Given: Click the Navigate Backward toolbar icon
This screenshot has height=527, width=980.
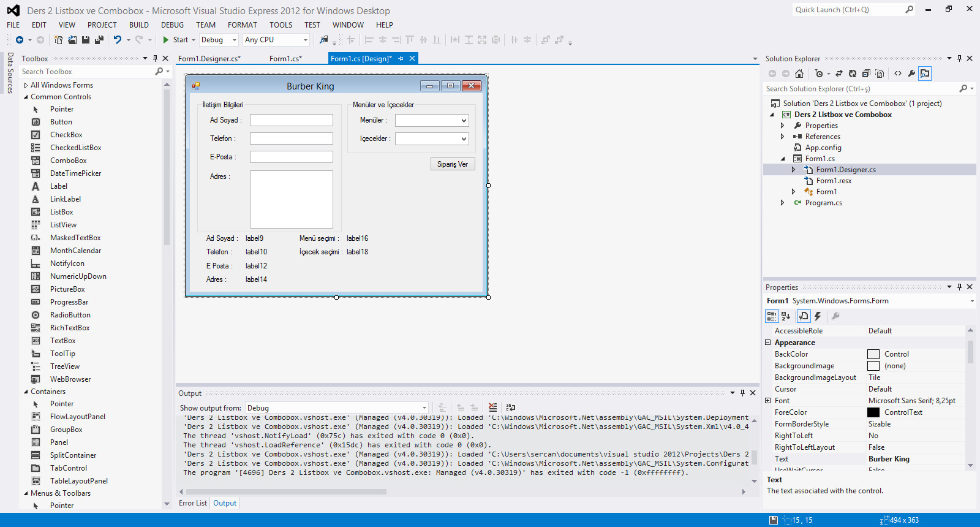Looking at the screenshot, I should point(20,40).
